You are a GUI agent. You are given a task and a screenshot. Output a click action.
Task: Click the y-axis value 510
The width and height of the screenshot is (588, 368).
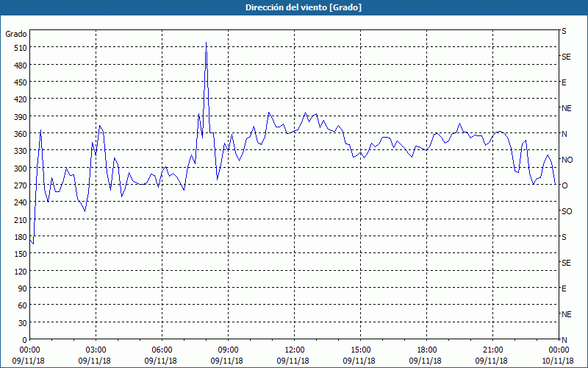click(x=20, y=48)
